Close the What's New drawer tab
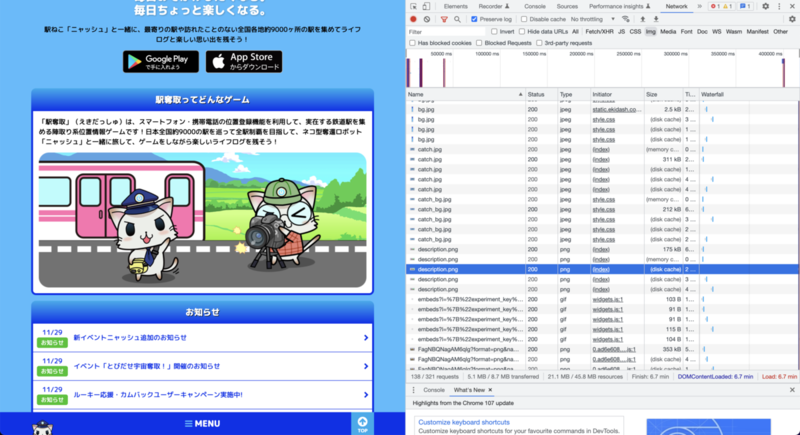The width and height of the screenshot is (800, 435). click(490, 390)
